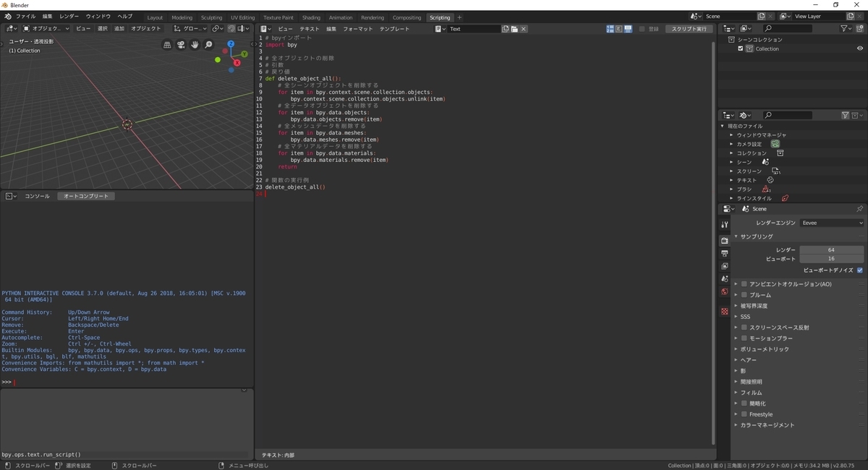868x470 pixels.
Task: Click the blue Z axis gizmo handle
Action: 231,44
